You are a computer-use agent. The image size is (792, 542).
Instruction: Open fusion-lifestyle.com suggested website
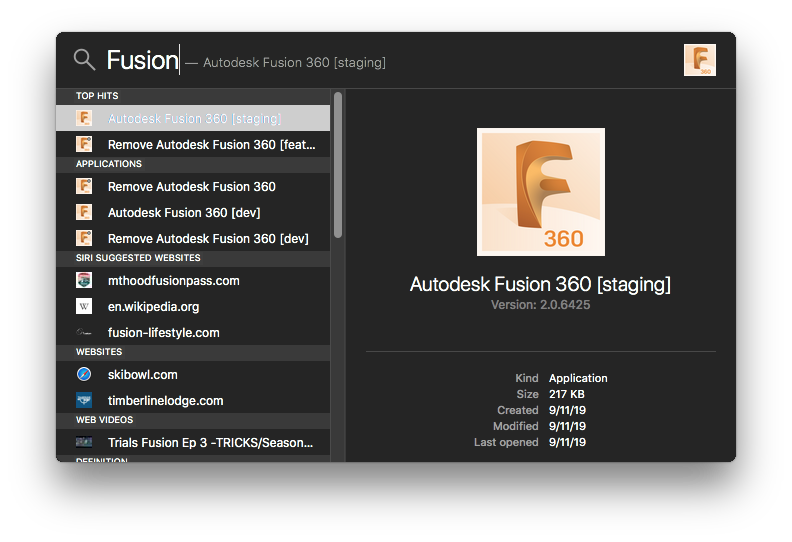pyautogui.click(x=193, y=332)
